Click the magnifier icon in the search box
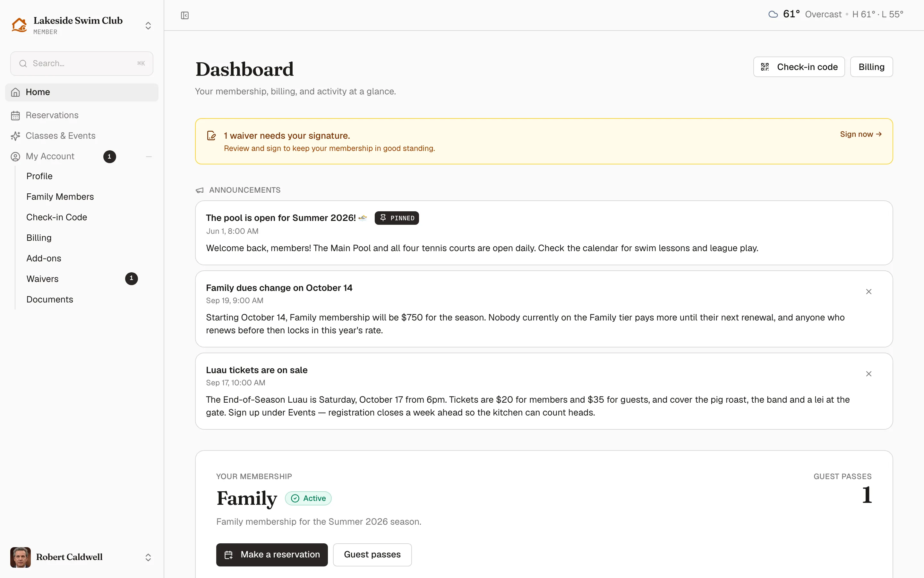Viewport: 924px width, 578px height. coord(23,64)
